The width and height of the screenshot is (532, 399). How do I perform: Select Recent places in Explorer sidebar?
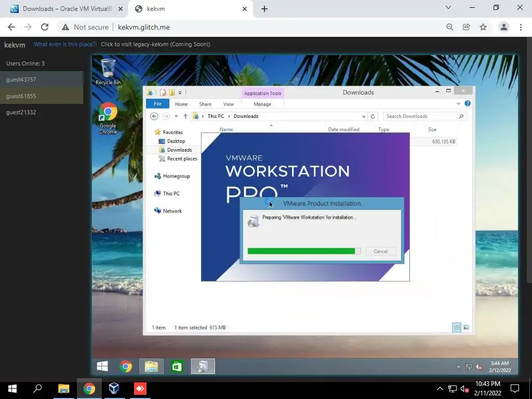178,159
